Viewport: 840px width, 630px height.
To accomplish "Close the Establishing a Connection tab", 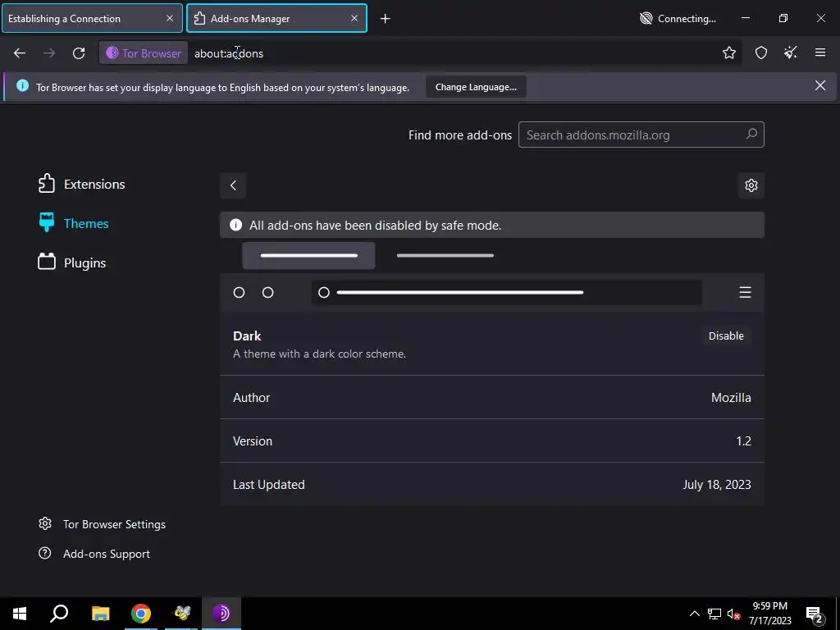I will (170, 18).
